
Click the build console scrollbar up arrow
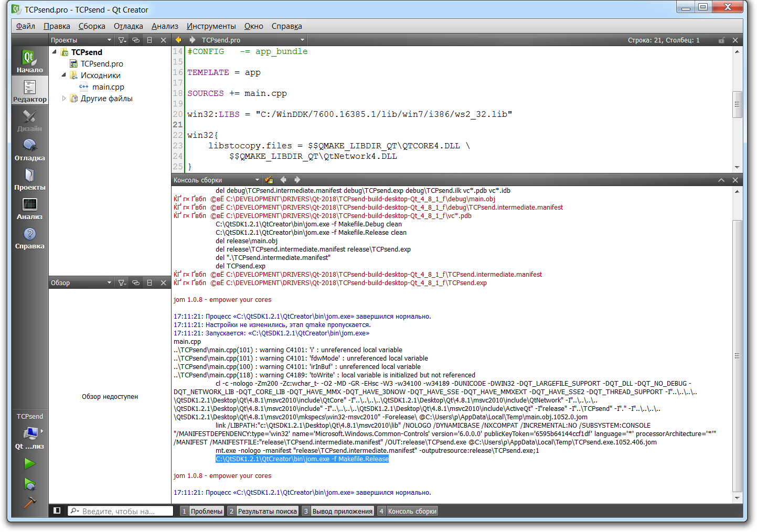tap(737, 191)
